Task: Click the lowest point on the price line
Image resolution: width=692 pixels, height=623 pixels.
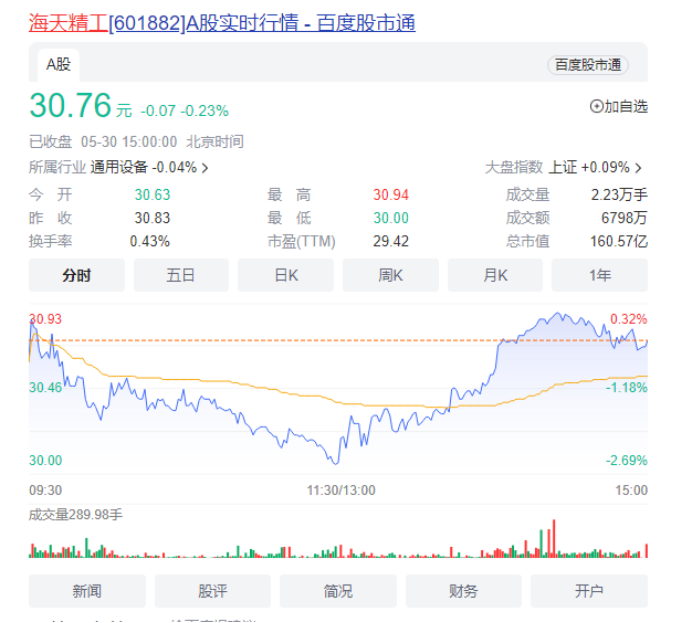Action: click(x=335, y=463)
